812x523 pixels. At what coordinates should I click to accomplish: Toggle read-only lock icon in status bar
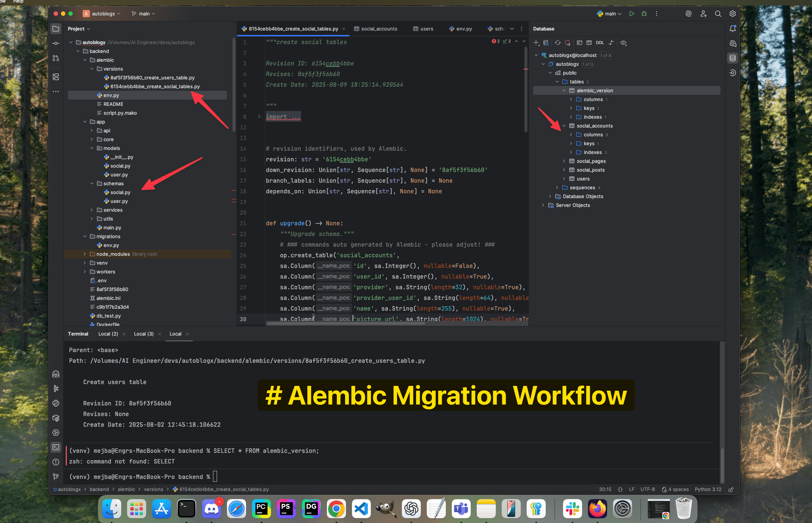click(731, 490)
